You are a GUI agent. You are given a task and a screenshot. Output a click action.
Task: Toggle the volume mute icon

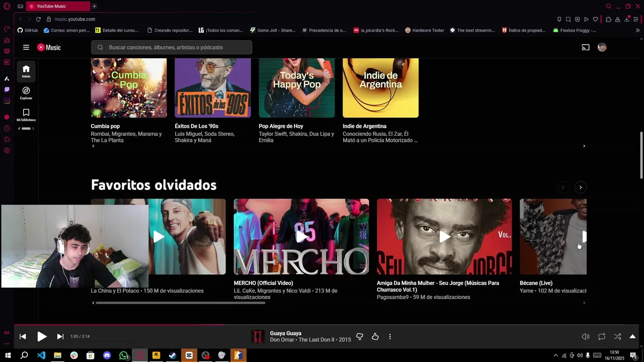click(586, 336)
